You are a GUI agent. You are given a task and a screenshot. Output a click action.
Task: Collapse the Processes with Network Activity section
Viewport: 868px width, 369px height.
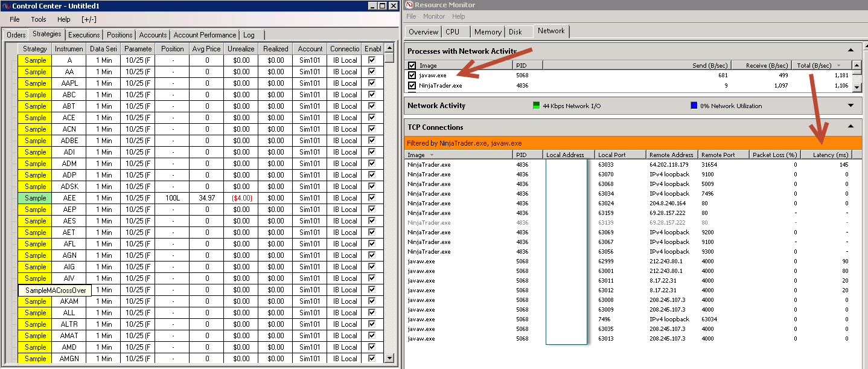tap(851, 51)
